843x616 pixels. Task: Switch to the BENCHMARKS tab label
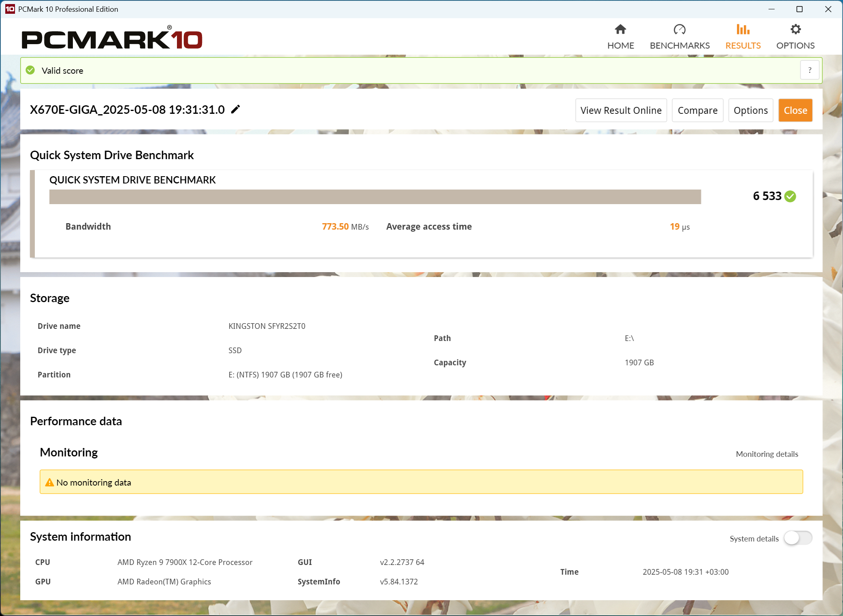tap(679, 45)
